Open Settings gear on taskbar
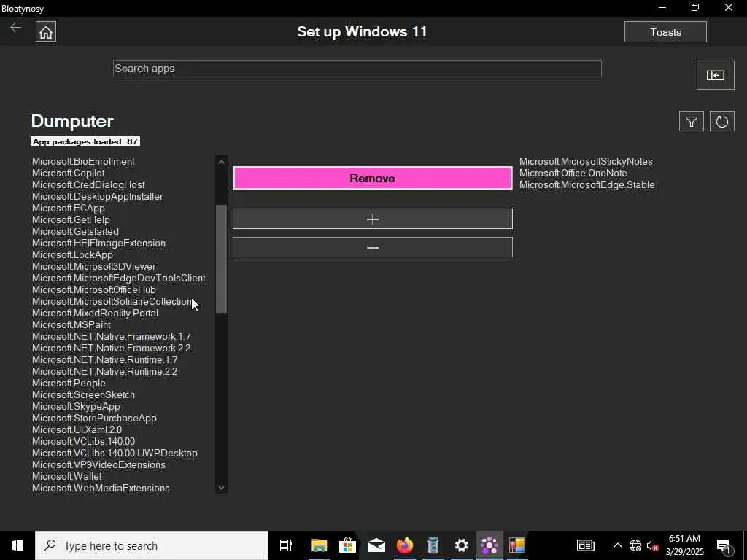The image size is (747, 560). pyautogui.click(x=461, y=545)
